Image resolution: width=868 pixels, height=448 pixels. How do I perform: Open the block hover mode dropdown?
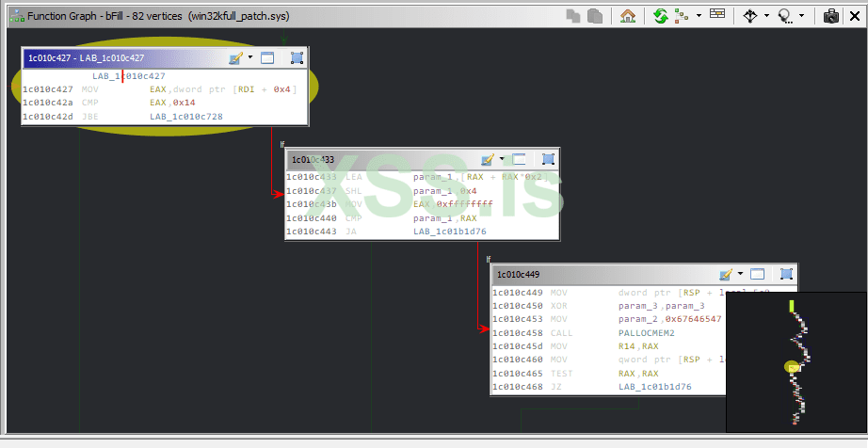coord(766,16)
